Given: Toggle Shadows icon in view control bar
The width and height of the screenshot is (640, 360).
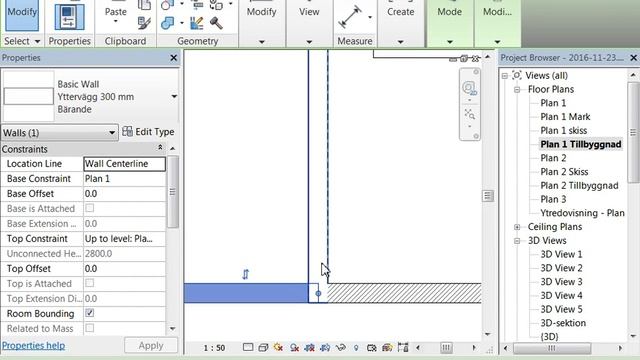Looking at the screenshot, I should point(294,347).
